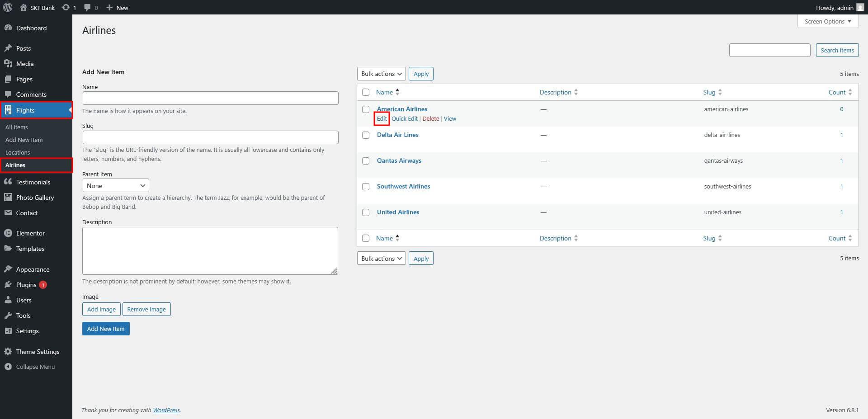Sort by Slug in table header
Image resolution: width=868 pixels, height=419 pixels.
tap(712, 92)
